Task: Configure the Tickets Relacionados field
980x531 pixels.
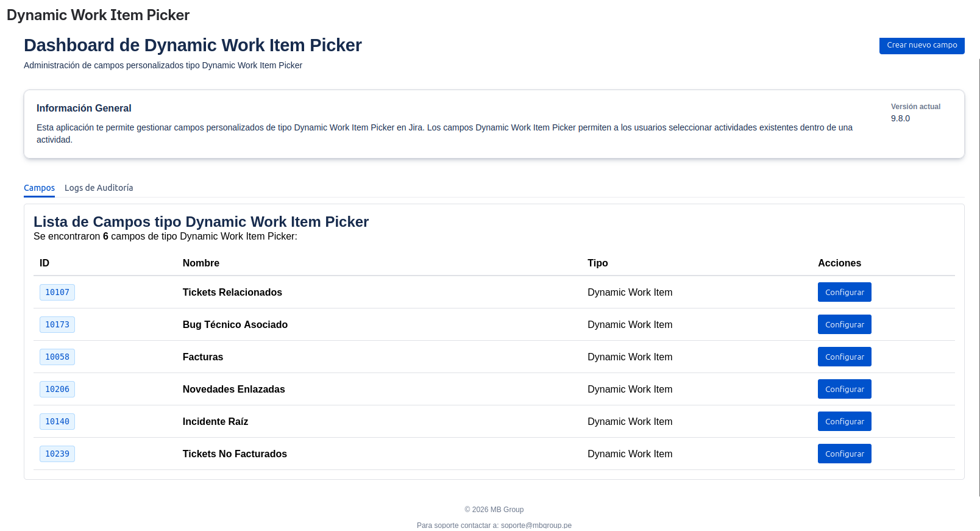Action: point(844,292)
